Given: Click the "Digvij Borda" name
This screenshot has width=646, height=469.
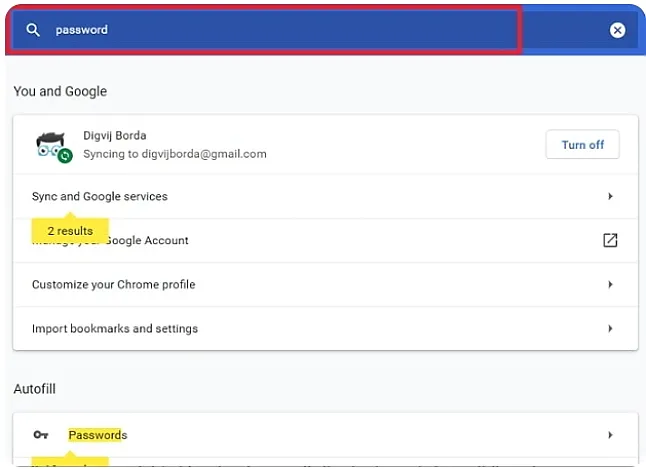Looking at the screenshot, I should (115, 136).
